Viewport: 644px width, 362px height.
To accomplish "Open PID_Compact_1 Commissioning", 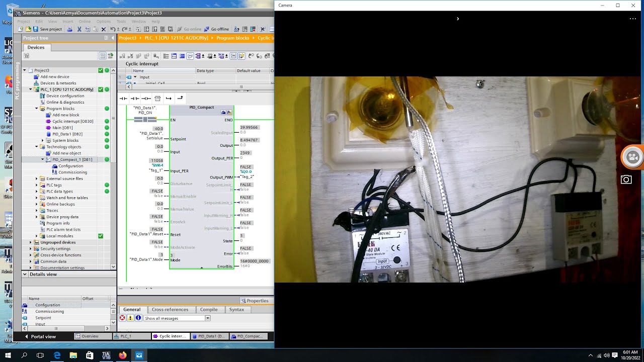I will tap(72, 172).
